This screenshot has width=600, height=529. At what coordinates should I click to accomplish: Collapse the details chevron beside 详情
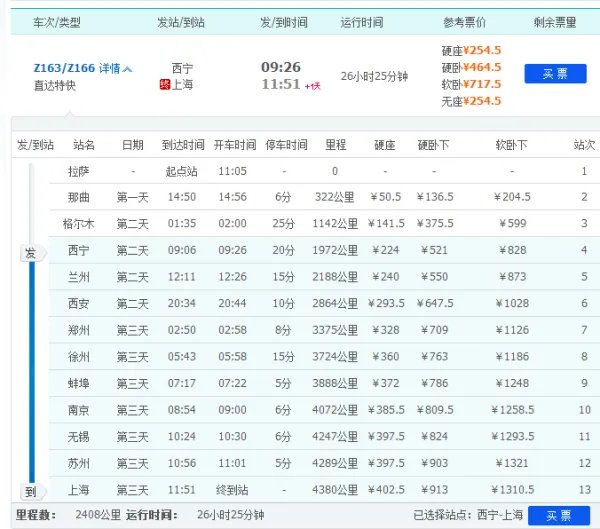pos(128,69)
